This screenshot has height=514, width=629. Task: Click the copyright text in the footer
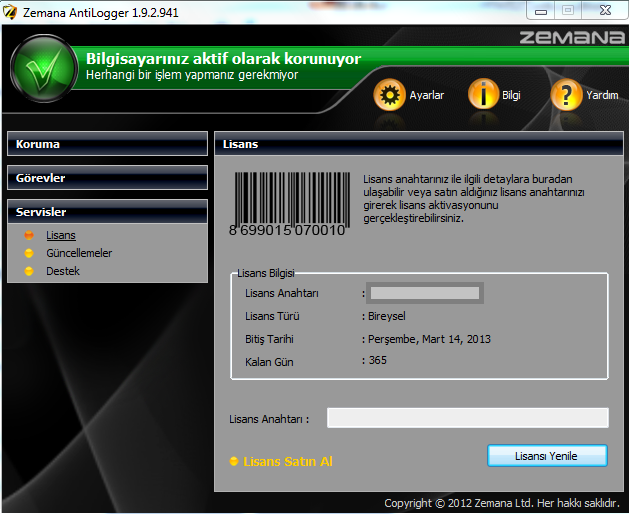(502, 503)
